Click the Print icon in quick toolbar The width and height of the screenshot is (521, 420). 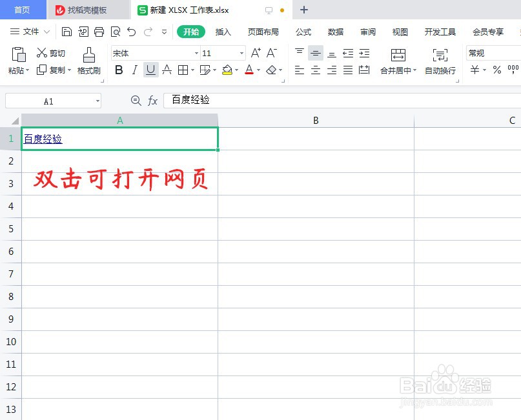pos(99,32)
